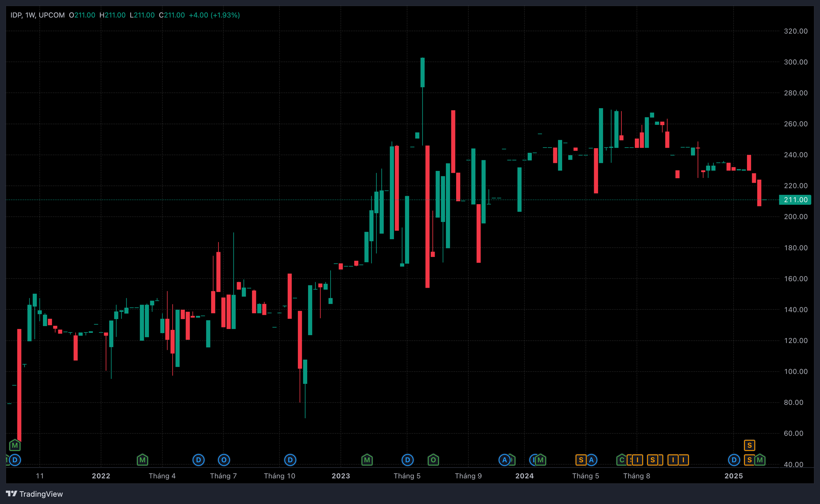Click the Tháng 9 time axis label
Viewport: 820px width, 504px height.
click(468, 476)
